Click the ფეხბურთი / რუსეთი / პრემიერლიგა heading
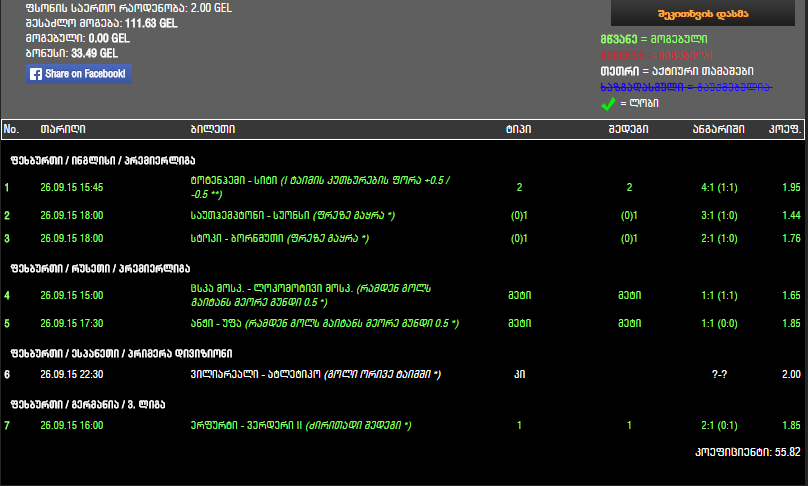The width and height of the screenshot is (808, 486). [100, 269]
